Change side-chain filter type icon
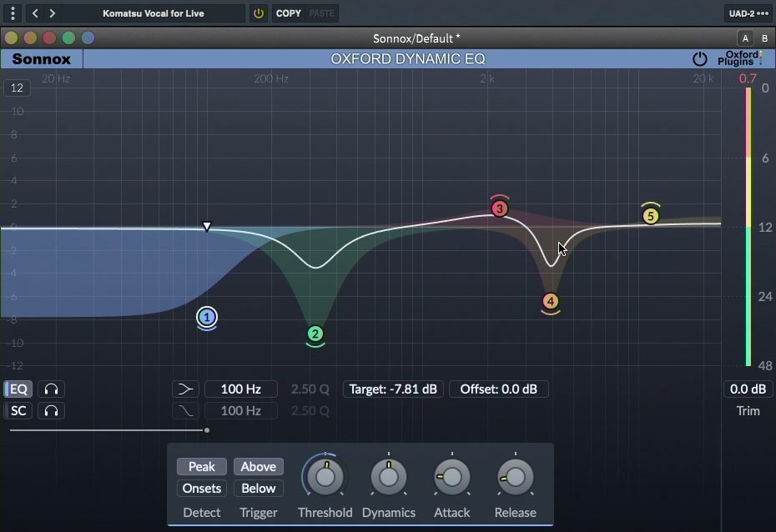Image resolution: width=776 pixels, height=532 pixels. coord(185,411)
